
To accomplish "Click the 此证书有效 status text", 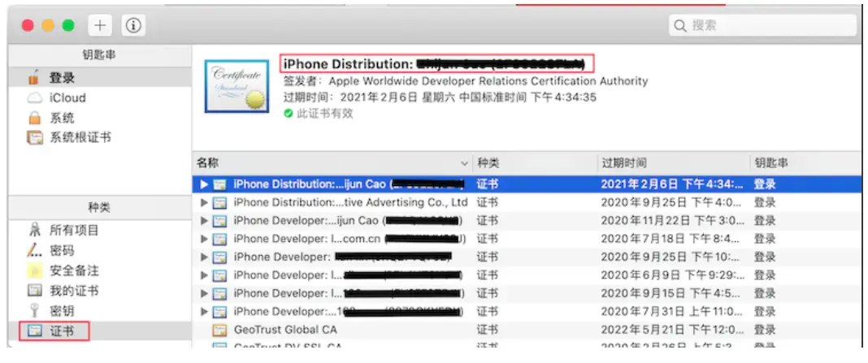I will [325, 114].
